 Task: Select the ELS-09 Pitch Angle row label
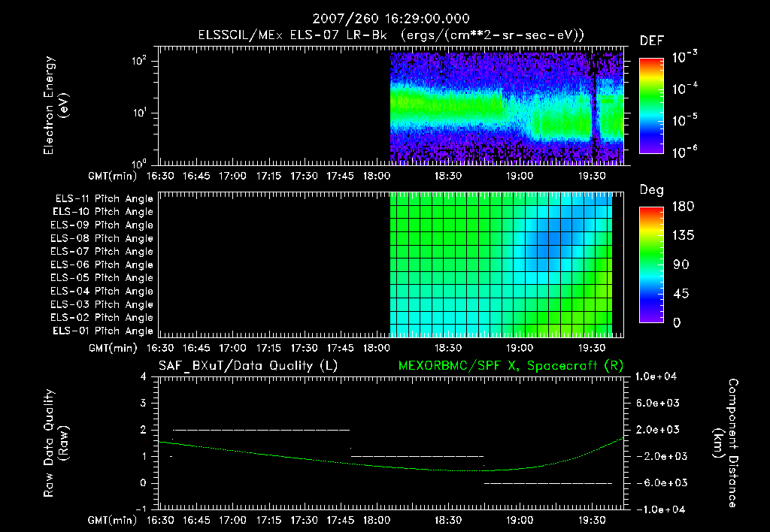click(x=102, y=225)
